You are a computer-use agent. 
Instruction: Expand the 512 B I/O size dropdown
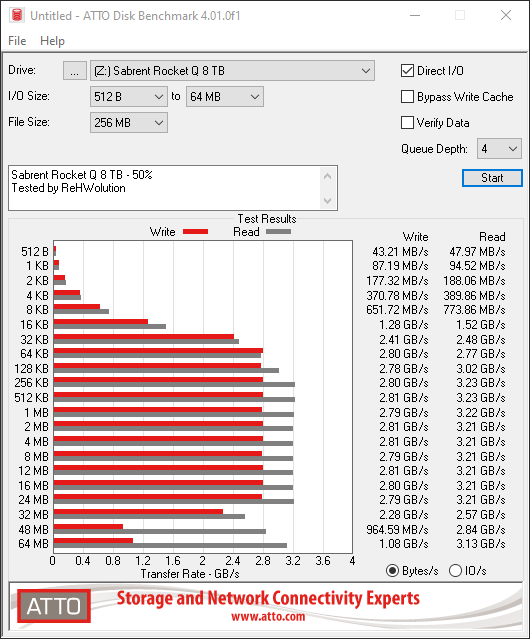point(129,97)
